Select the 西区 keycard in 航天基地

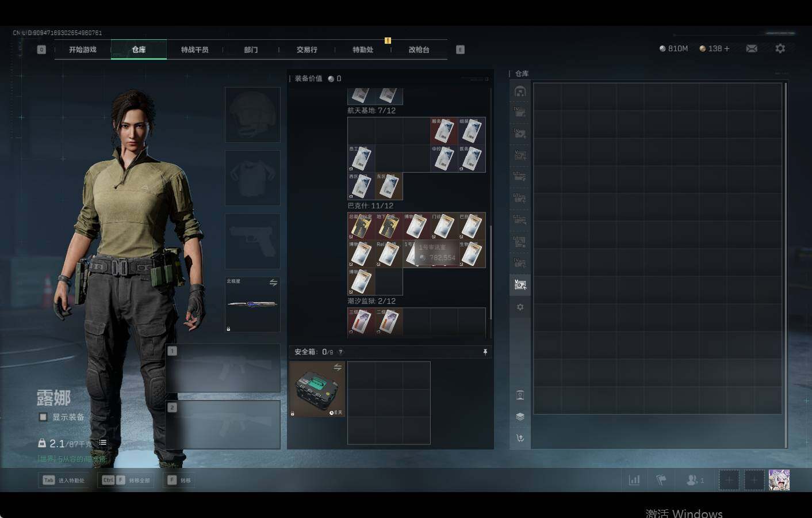361,186
